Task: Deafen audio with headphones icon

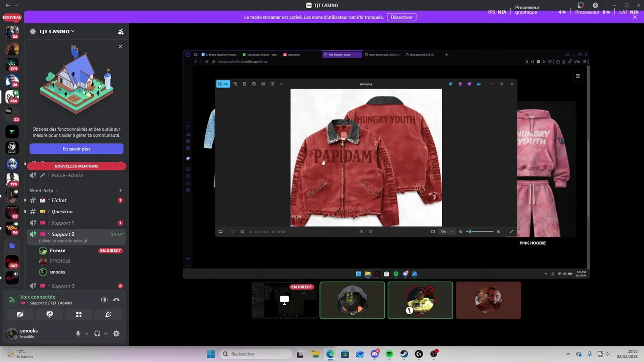Action: [x=97, y=333]
